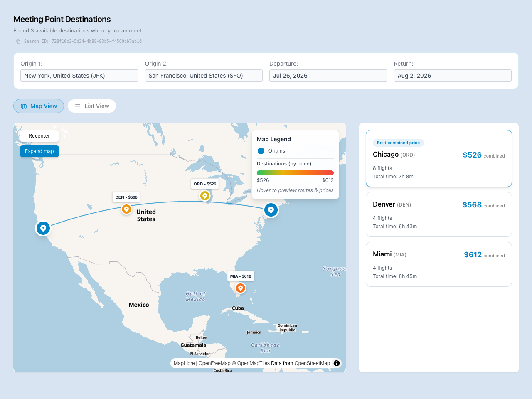Select the Chicago ORD destination pin
532x399 pixels.
point(204,196)
